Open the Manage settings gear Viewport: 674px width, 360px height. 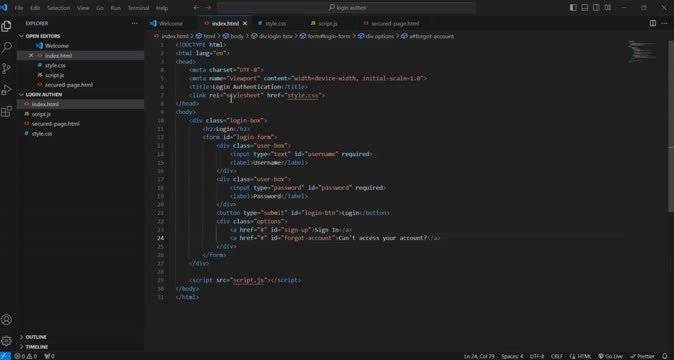[6, 341]
